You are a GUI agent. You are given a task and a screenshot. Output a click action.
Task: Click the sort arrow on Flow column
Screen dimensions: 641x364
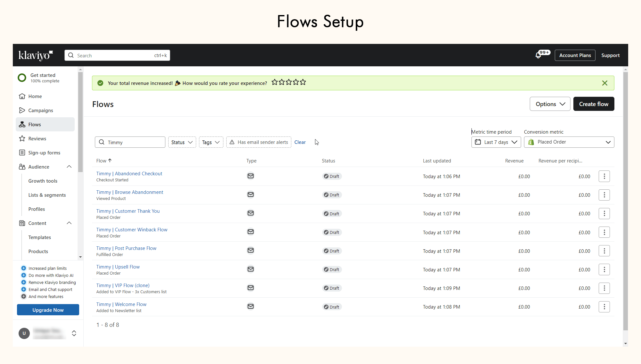[110, 161]
